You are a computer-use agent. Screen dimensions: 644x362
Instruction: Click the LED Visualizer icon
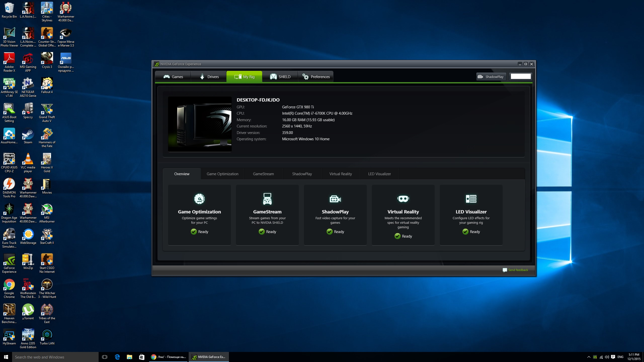tap(471, 199)
